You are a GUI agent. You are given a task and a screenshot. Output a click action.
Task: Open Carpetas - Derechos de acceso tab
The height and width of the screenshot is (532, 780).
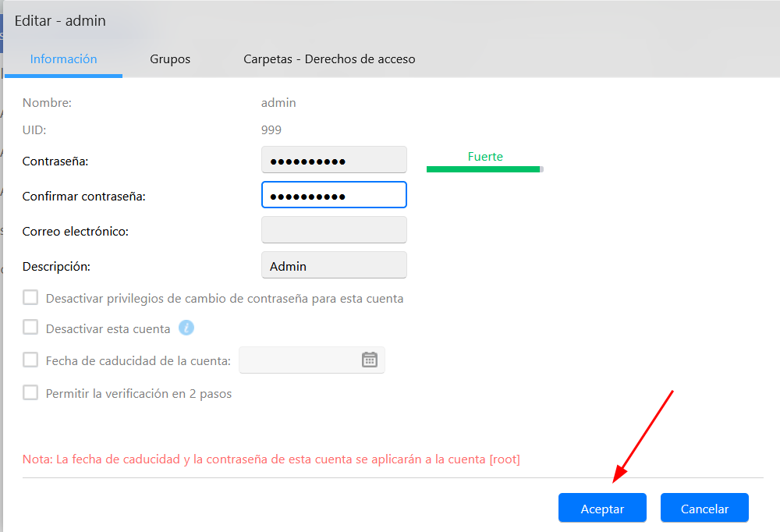click(329, 59)
